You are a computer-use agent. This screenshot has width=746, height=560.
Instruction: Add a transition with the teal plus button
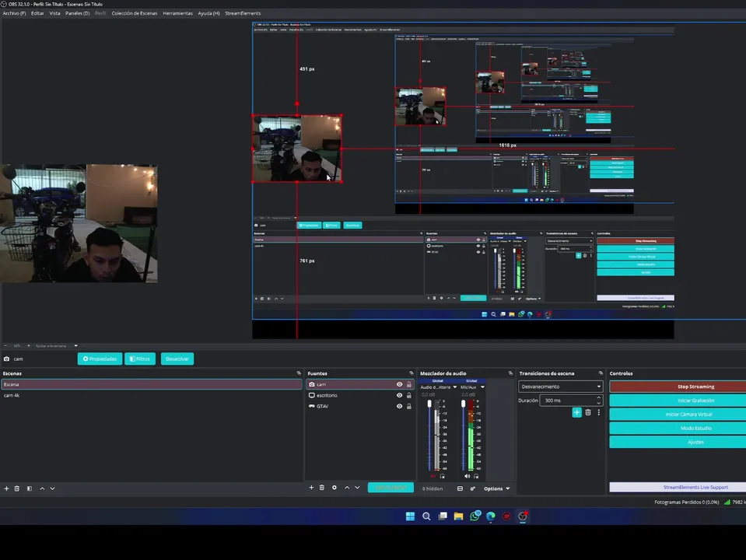tap(576, 412)
